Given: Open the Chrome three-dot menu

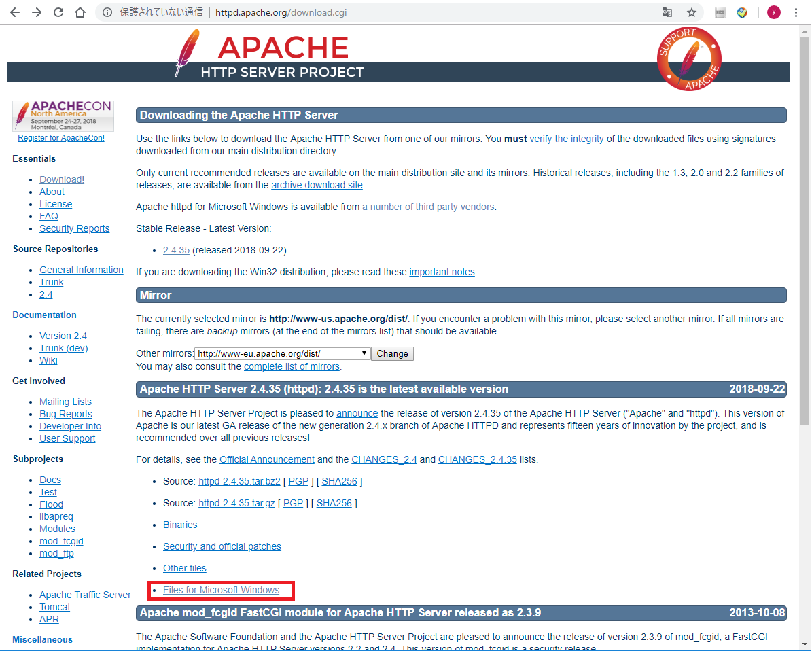Looking at the screenshot, I should click(x=796, y=12).
